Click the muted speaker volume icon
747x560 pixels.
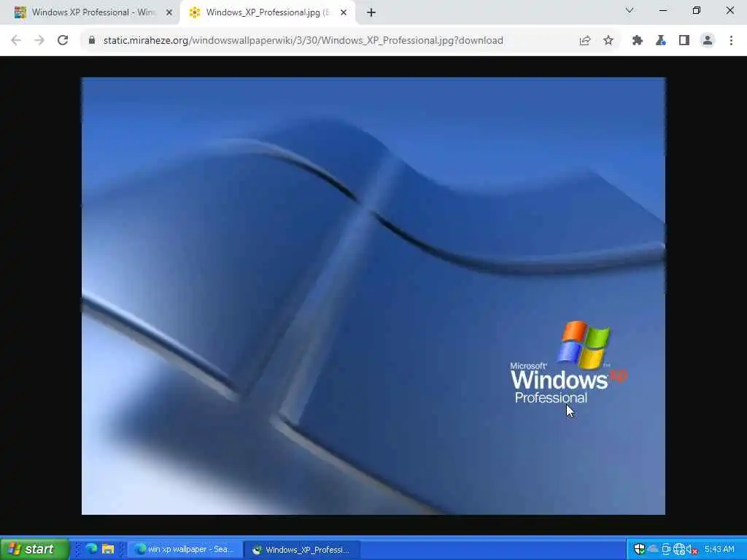tap(692, 550)
